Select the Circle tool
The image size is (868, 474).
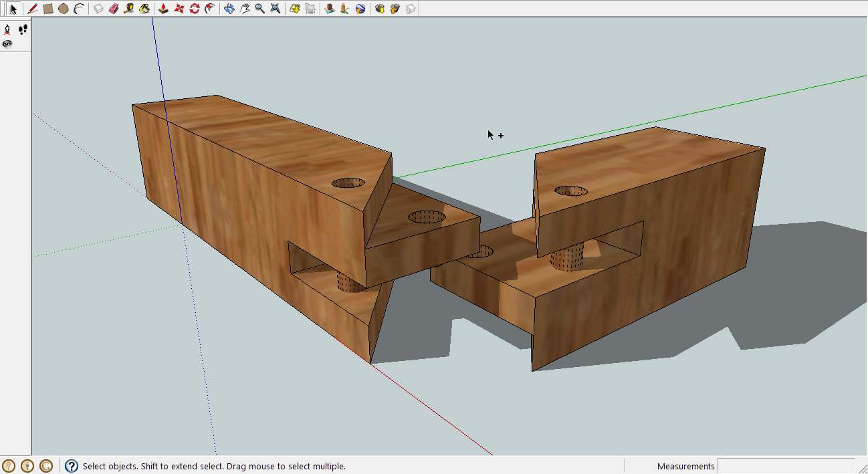pos(63,9)
